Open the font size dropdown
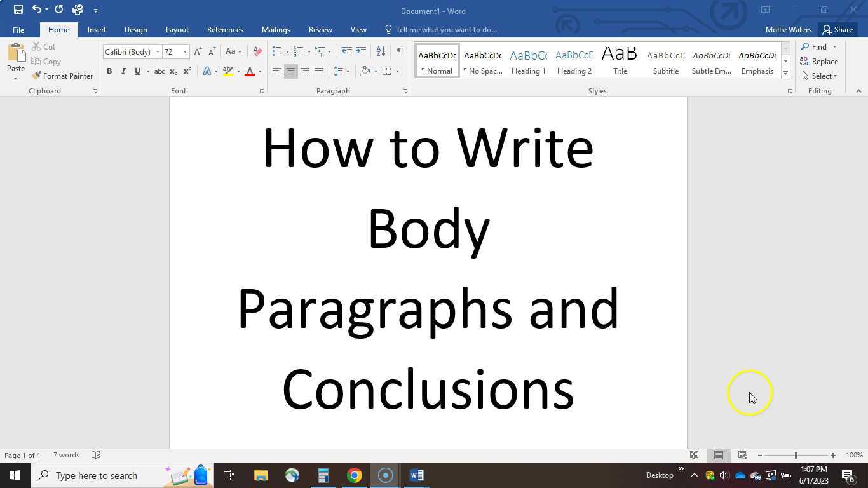Viewport: 868px width, 488px height. [184, 51]
